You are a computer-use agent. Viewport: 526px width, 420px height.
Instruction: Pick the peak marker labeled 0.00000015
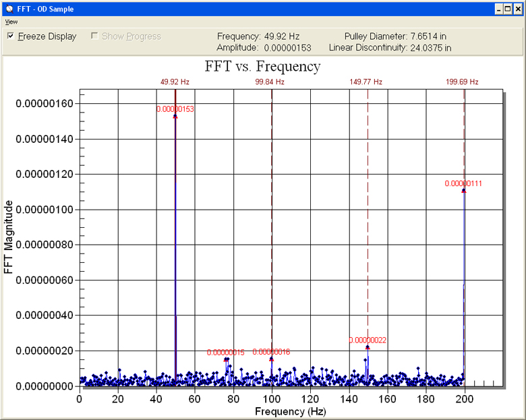pos(226,359)
